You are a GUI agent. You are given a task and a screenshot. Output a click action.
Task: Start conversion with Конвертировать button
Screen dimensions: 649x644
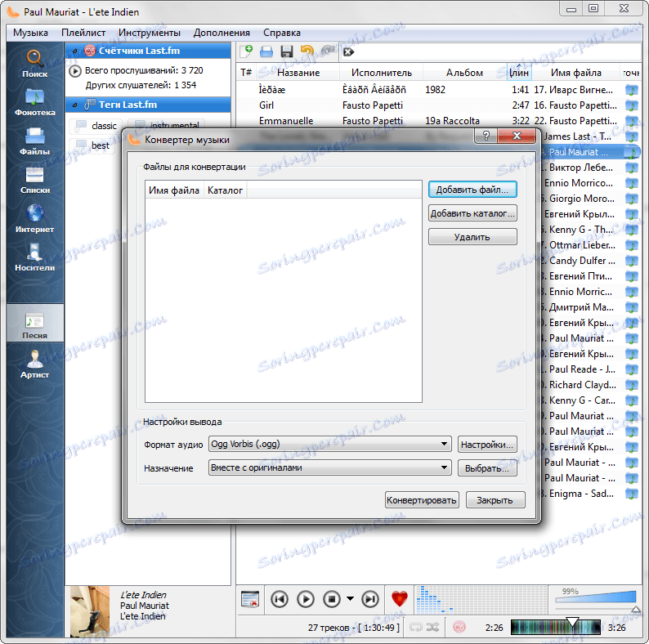[x=421, y=500]
